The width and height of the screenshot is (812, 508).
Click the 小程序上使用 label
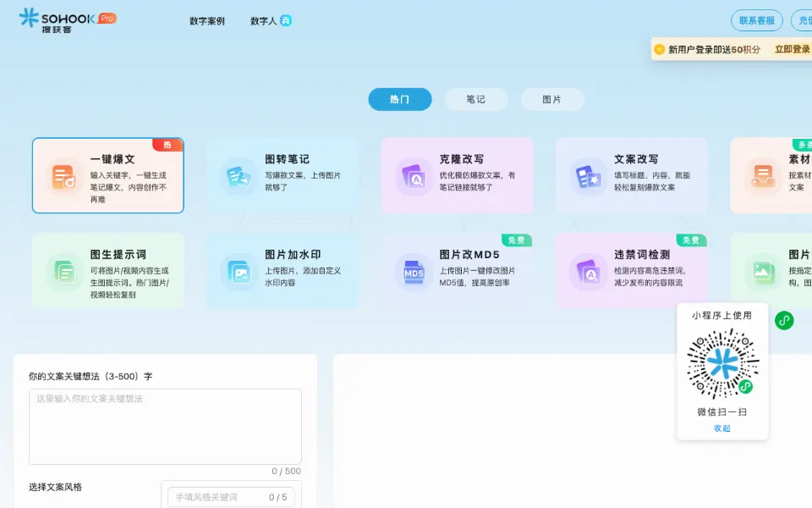pyautogui.click(x=721, y=315)
